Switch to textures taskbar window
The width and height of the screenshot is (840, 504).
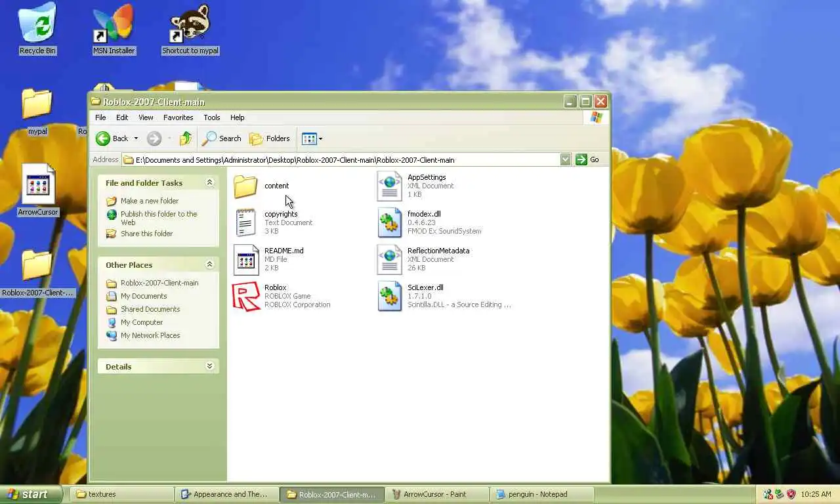pyautogui.click(x=122, y=494)
